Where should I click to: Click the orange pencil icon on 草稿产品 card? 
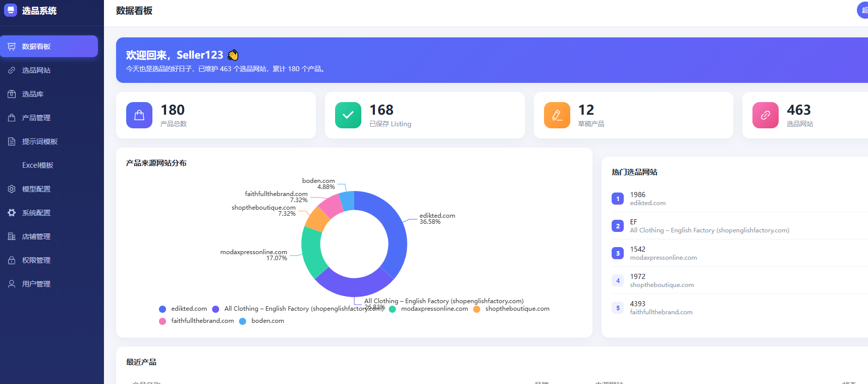tap(557, 115)
